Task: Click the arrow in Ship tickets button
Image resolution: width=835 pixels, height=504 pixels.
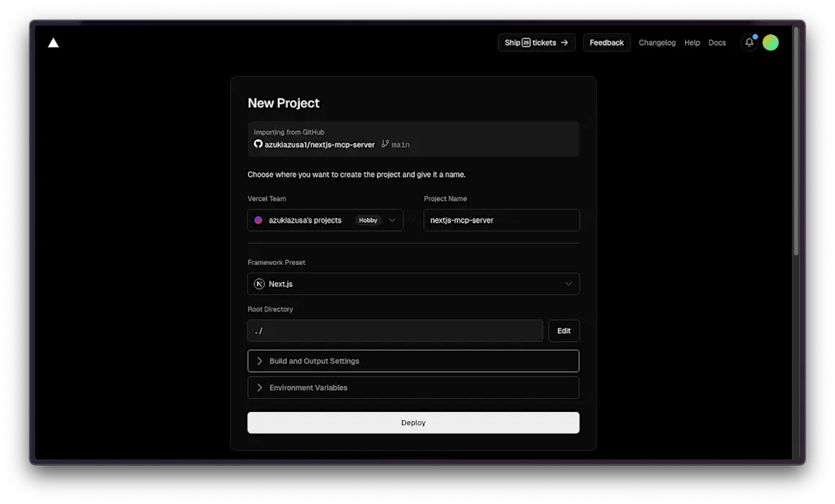Action: [564, 42]
